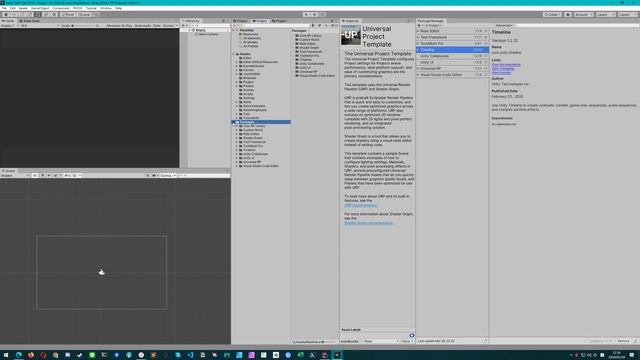The image size is (640, 360).
Task: Expand the TextMesh Pro package entry
Action: (x=418, y=44)
